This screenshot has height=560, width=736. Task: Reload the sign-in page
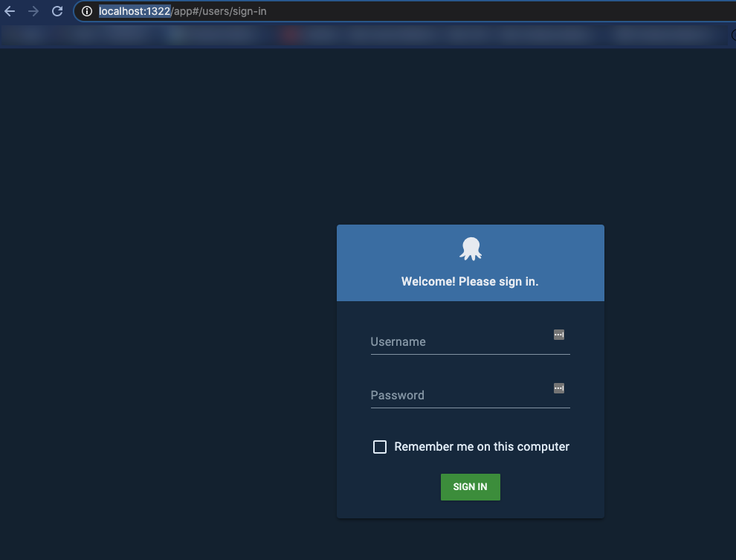(57, 11)
